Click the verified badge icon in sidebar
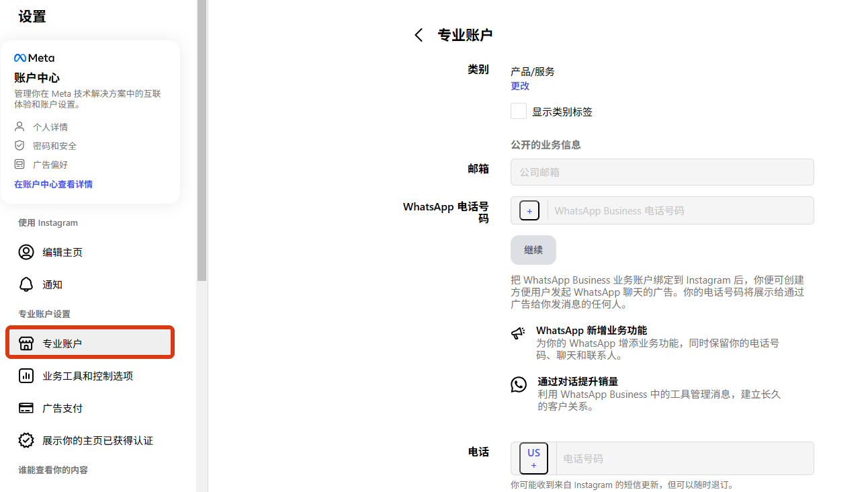Screen dimensions: 868x492 (26, 440)
